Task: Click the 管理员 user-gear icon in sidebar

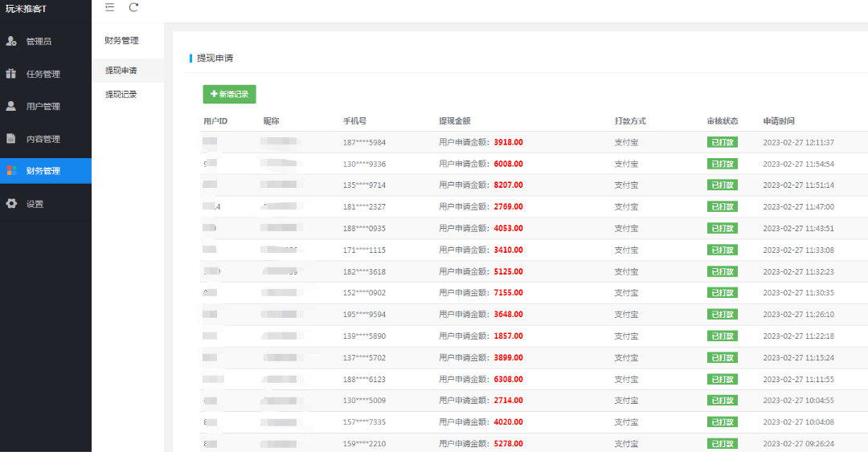Action: click(x=11, y=41)
